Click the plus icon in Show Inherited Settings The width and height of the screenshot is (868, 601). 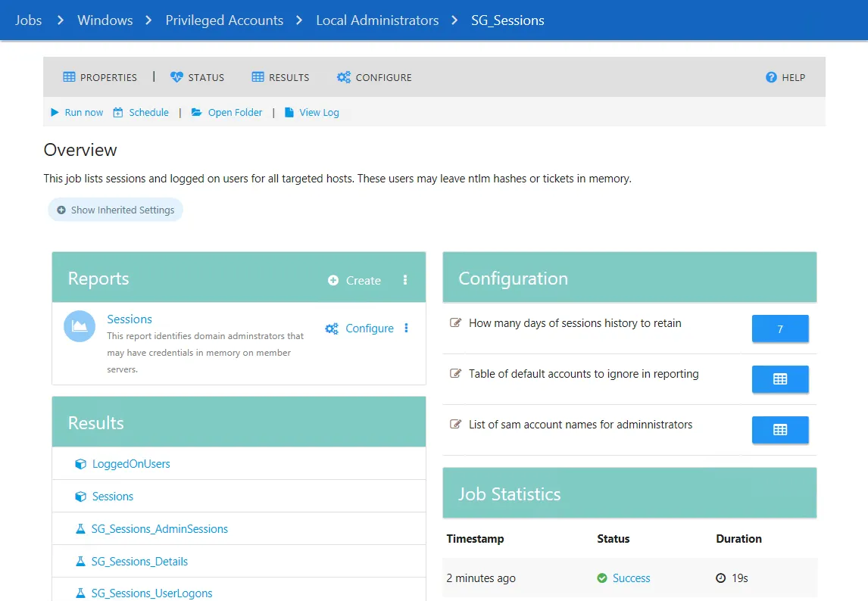(61, 210)
